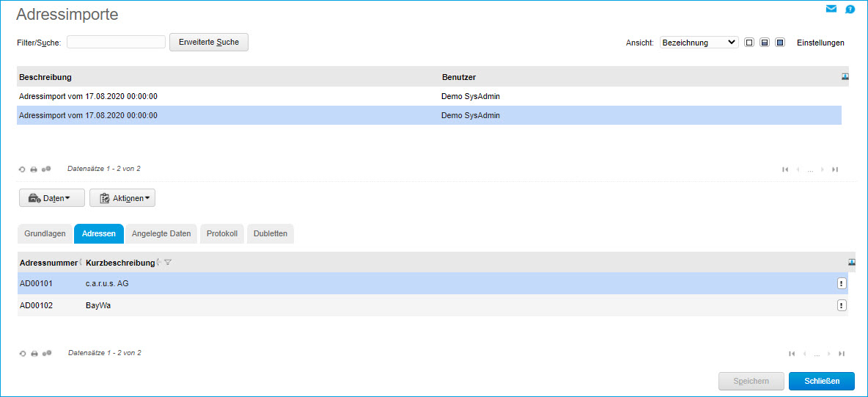Image resolution: width=868 pixels, height=397 pixels.
Task: Click the sort arrow next to Kurzbeschreibung
Action: pos(159,262)
